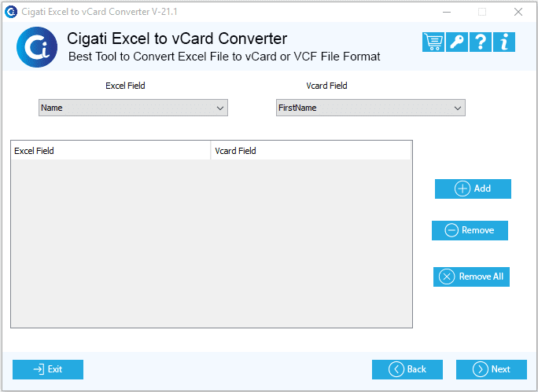
Task: Exit the converter application
Action: click(48, 369)
